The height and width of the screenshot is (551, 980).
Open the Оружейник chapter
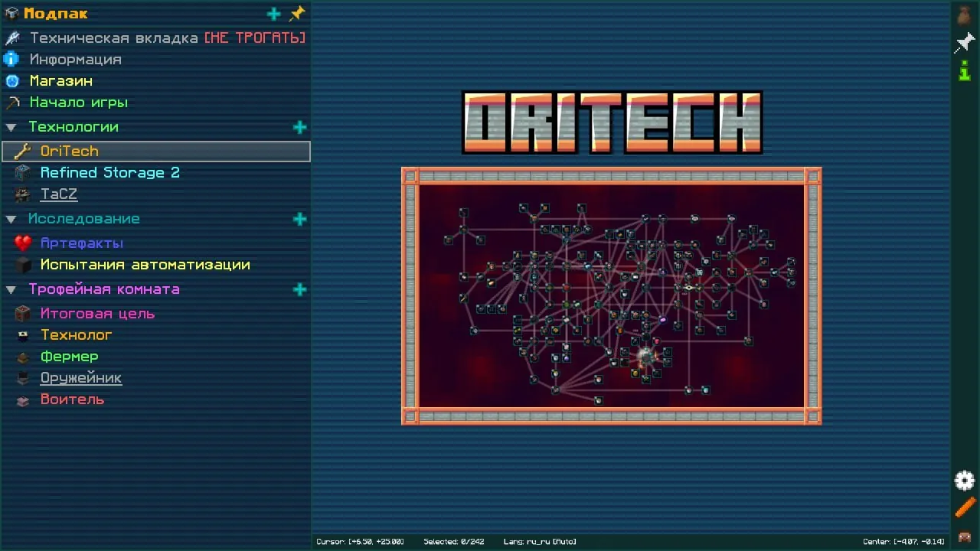(x=155, y=378)
